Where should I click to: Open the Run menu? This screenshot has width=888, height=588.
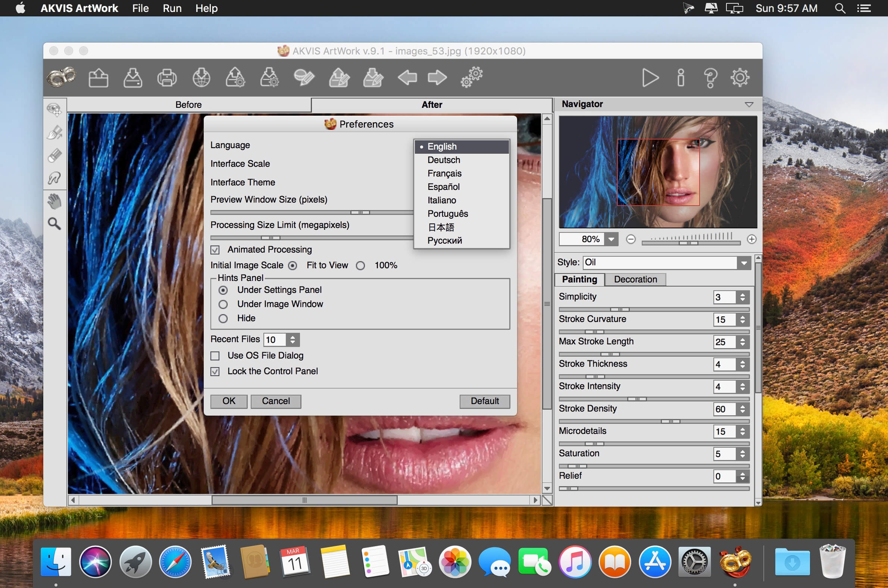point(172,8)
